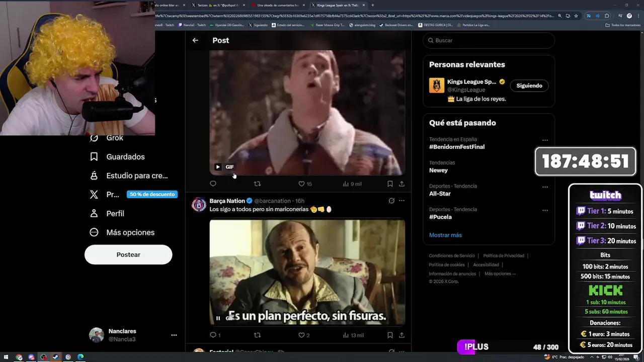Open options for the #Pucela trend

pos(545,210)
